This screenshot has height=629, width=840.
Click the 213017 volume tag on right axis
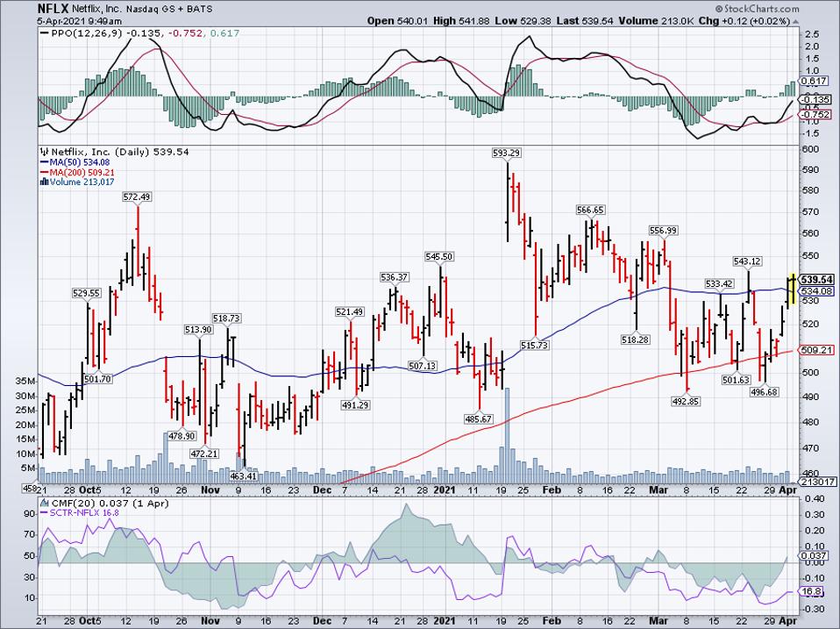(x=818, y=482)
